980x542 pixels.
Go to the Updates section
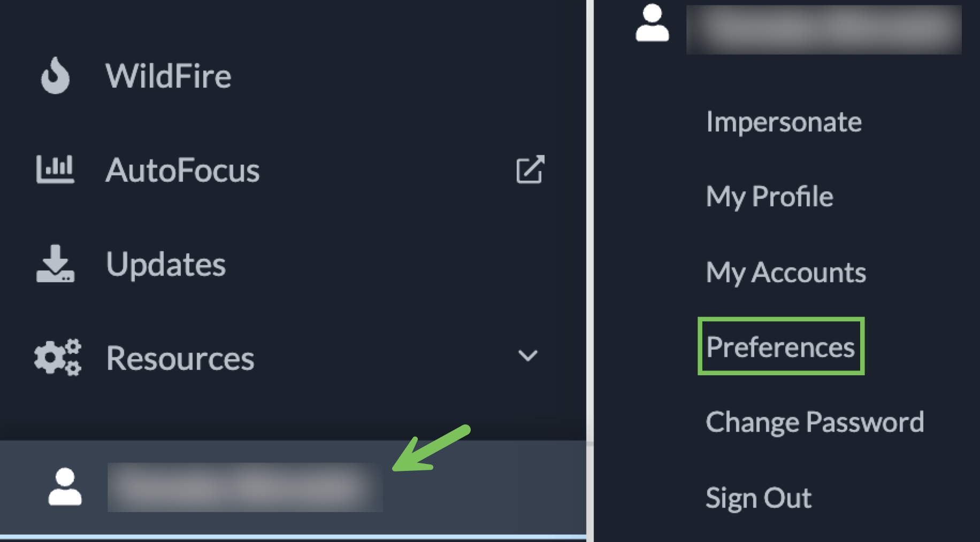[166, 264]
